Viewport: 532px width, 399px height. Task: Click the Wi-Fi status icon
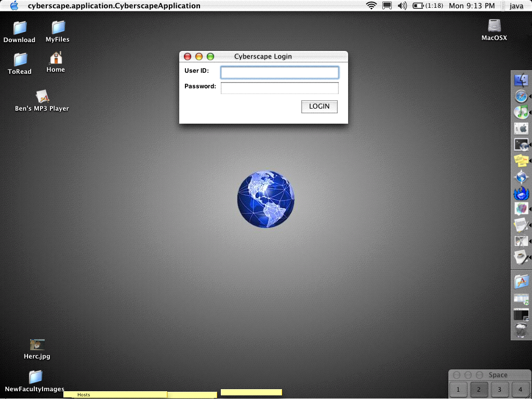tap(371, 6)
